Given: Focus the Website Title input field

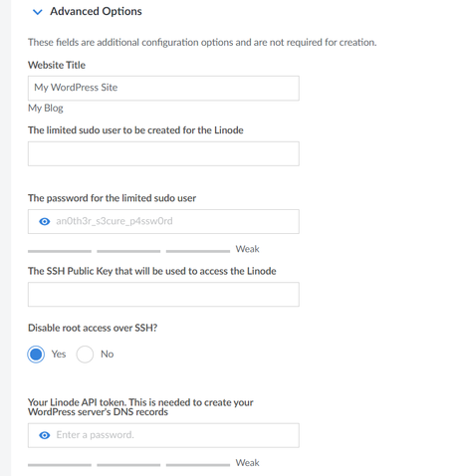Looking at the screenshot, I should click(x=163, y=88).
